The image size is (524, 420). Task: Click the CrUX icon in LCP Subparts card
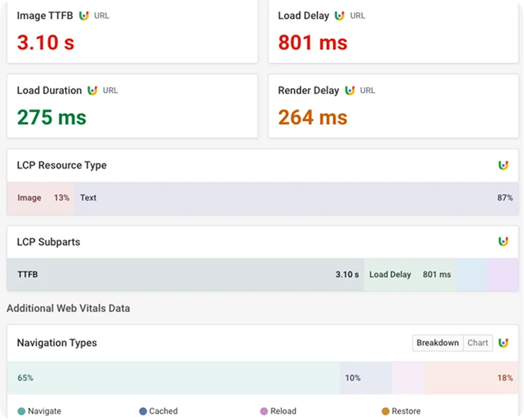coord(503,242)
